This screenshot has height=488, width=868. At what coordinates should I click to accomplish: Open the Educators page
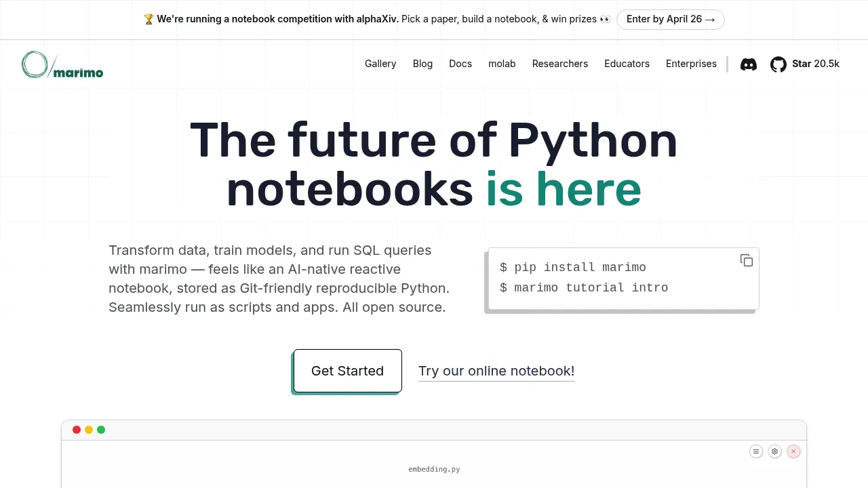pos(627,64)
